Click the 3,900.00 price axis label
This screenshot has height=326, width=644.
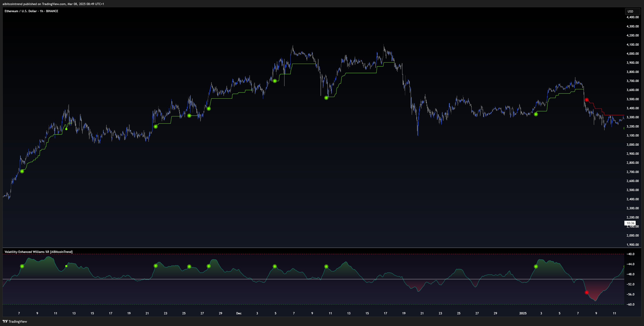633,63
